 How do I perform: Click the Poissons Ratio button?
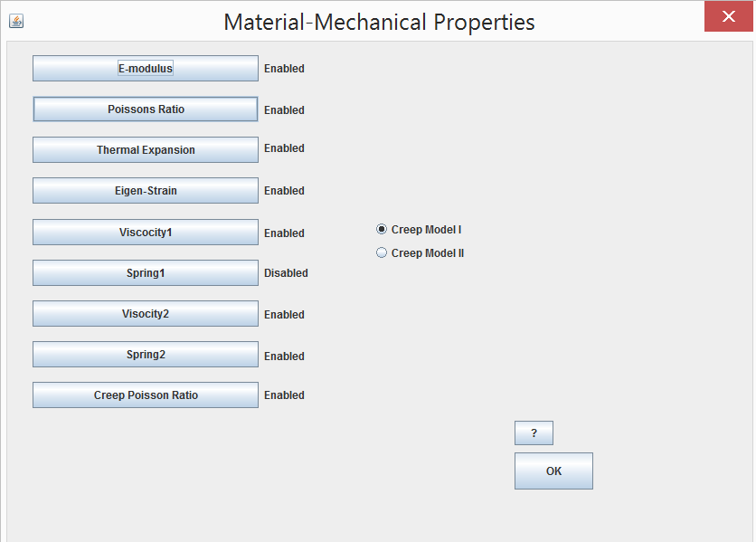[145, 109]
